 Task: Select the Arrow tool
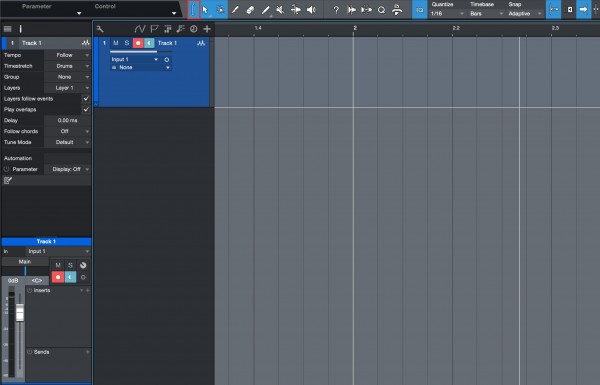pos(205,10)
